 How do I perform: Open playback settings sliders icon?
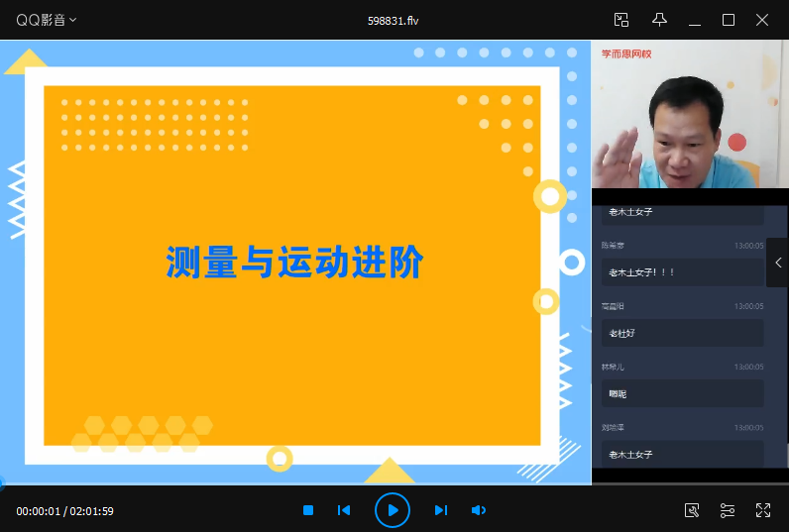pos(728,510)
